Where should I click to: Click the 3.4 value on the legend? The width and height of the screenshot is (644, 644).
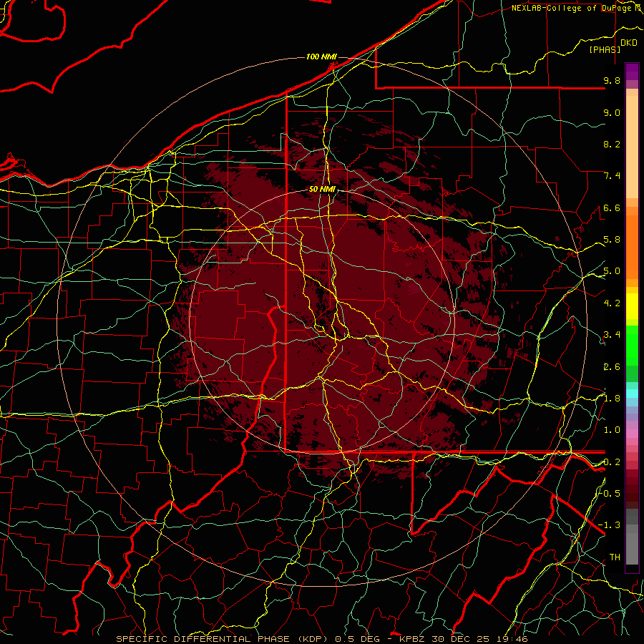[612, 335]
